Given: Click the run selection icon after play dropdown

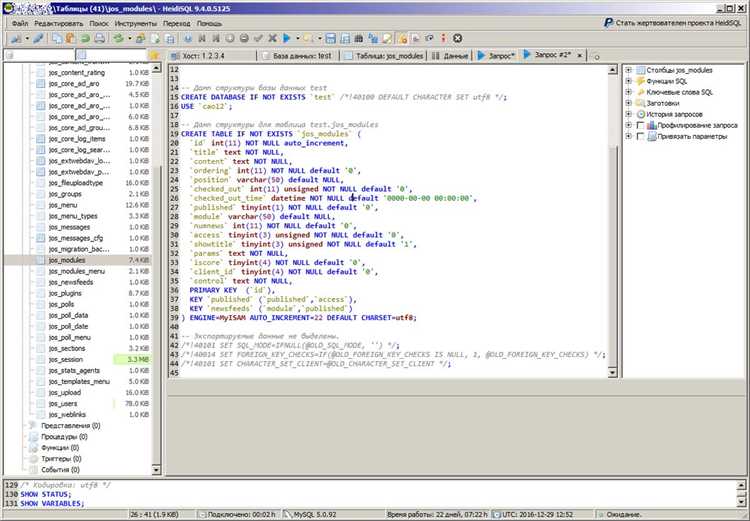Looking at the screenshot, I should (x=308, y=39).
